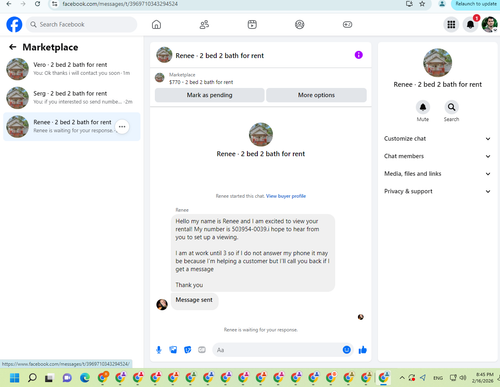Open the Facebook menu grid icon
The image size is (500, 387).
pos(451,24)
